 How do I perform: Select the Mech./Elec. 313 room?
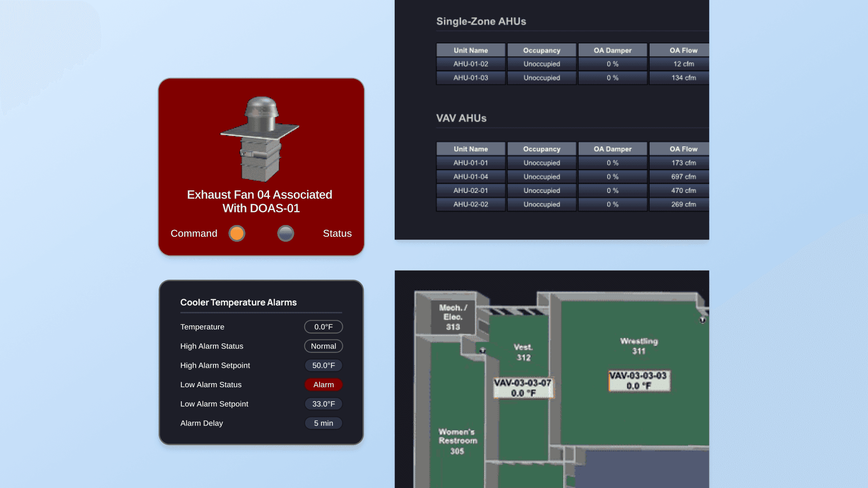pos(453,317)
